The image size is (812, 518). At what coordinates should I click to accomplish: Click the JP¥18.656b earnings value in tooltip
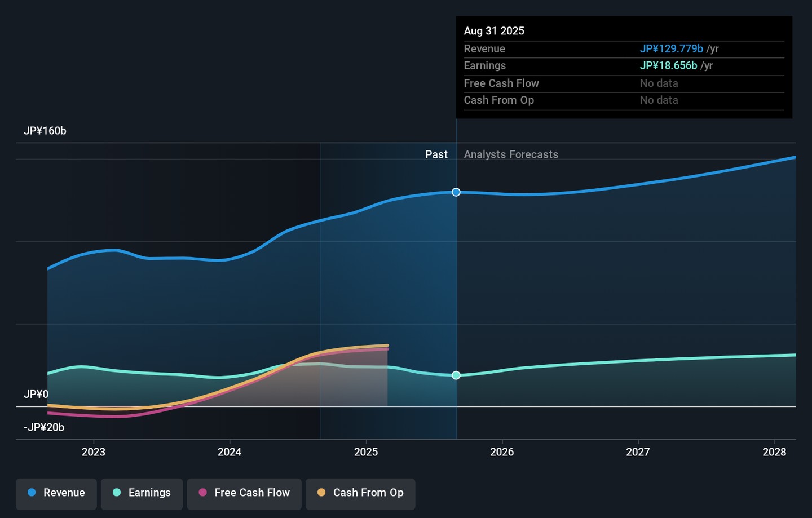point(668,66)
